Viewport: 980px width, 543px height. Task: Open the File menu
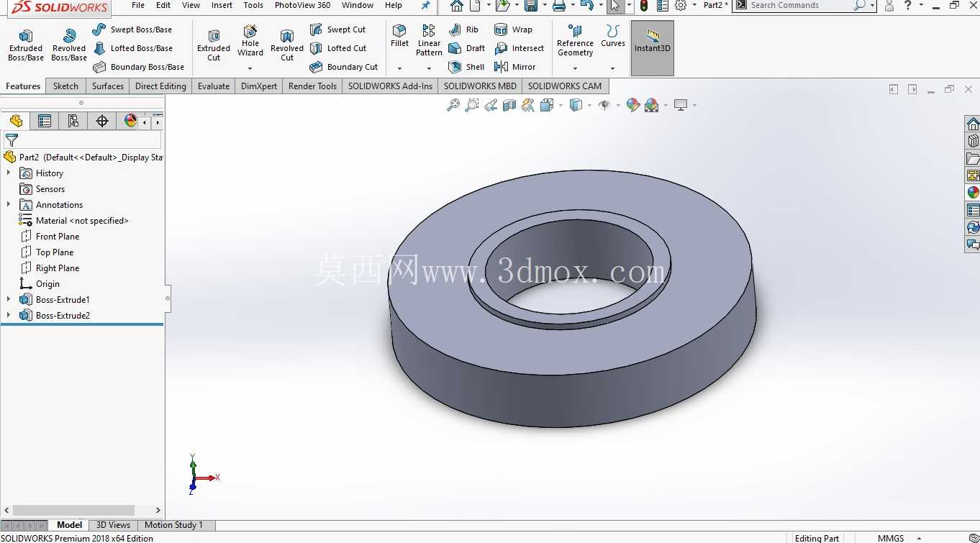pos(138,5)
